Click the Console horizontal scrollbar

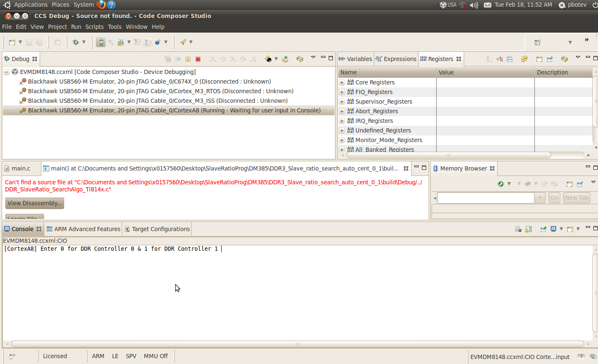pos(298,344)
